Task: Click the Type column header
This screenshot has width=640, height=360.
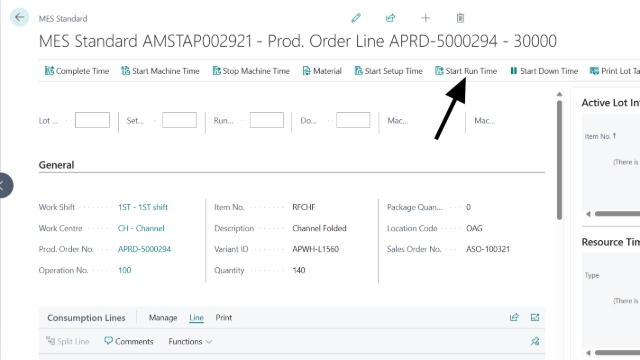Action: point(592,275)
